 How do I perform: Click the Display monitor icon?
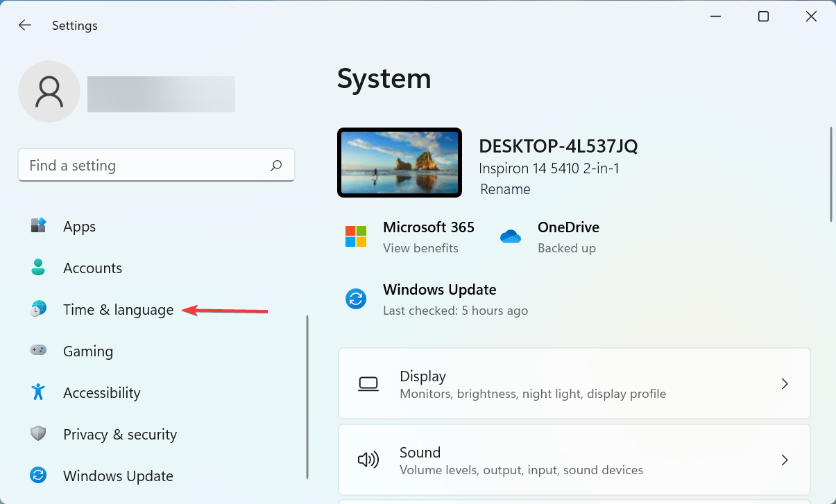click(x=368, y=383)
